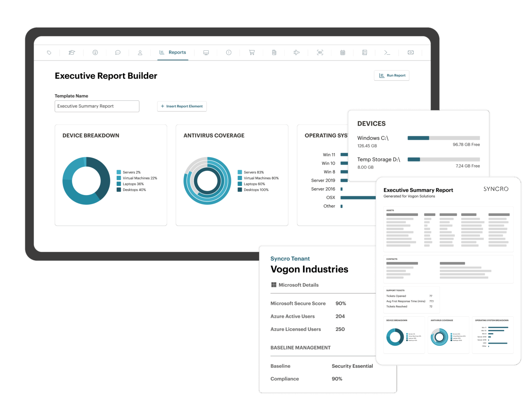The width and height of the screenshot is (532, 410).
Task: Focus the Template Name input field
Action: coord(97,106)
